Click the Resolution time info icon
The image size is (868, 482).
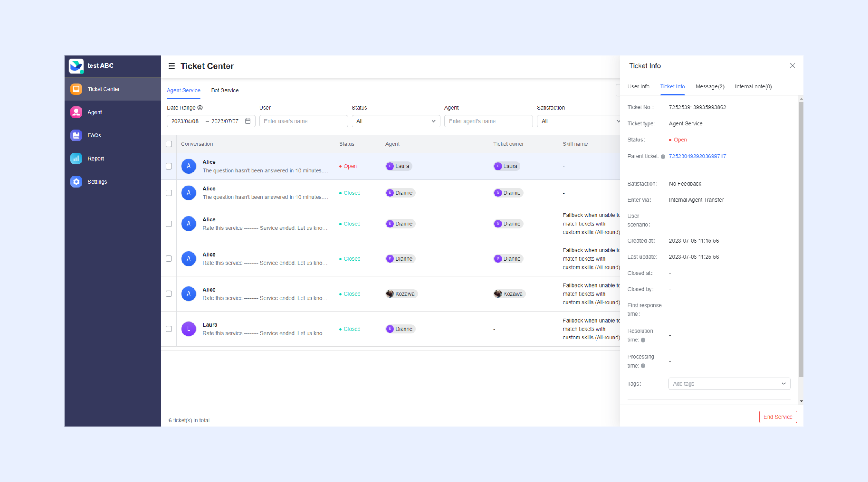(643, 340)
